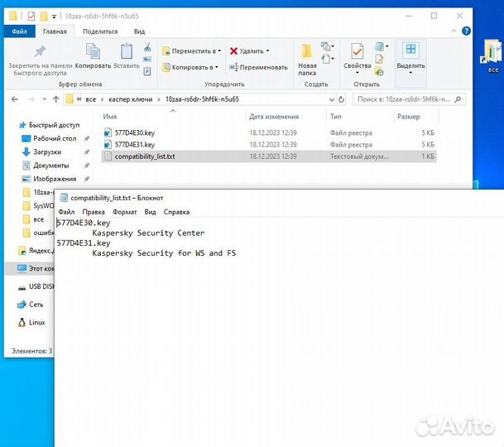Click the Copy ribbon button
The width and height of the screenshot is (504, 447).
tap(93, 56)
